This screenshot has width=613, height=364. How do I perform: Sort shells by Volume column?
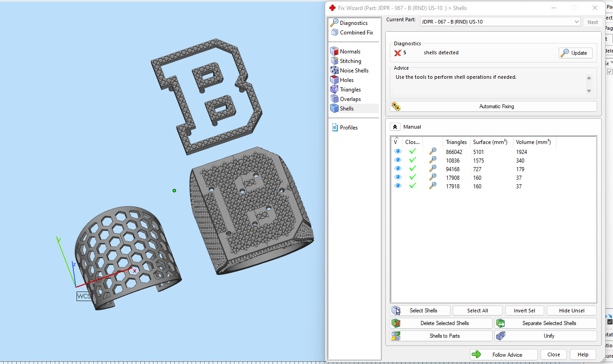pos(534,142)
